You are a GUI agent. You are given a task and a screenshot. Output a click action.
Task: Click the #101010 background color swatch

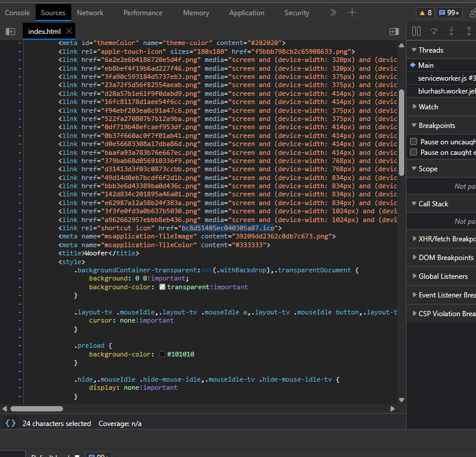pos(162,354)
